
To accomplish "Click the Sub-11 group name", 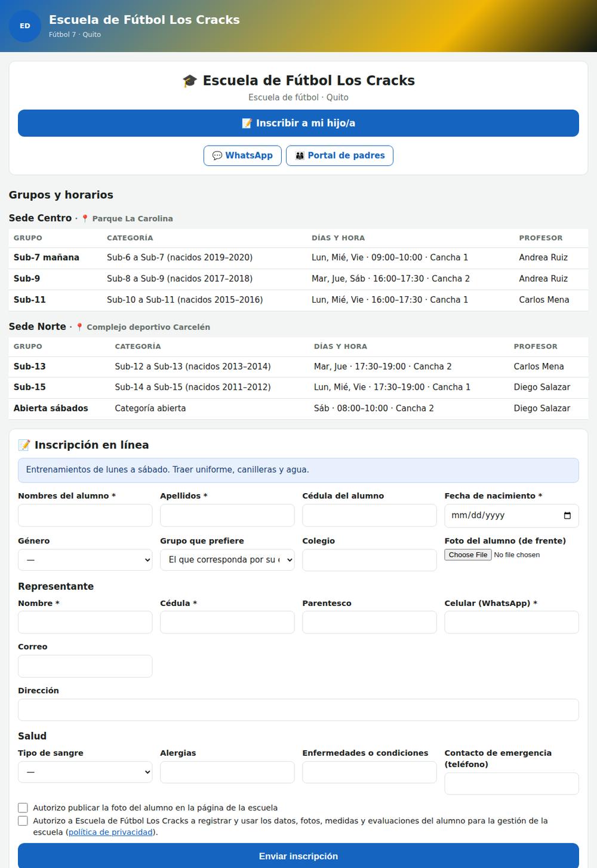I will 30,300.
